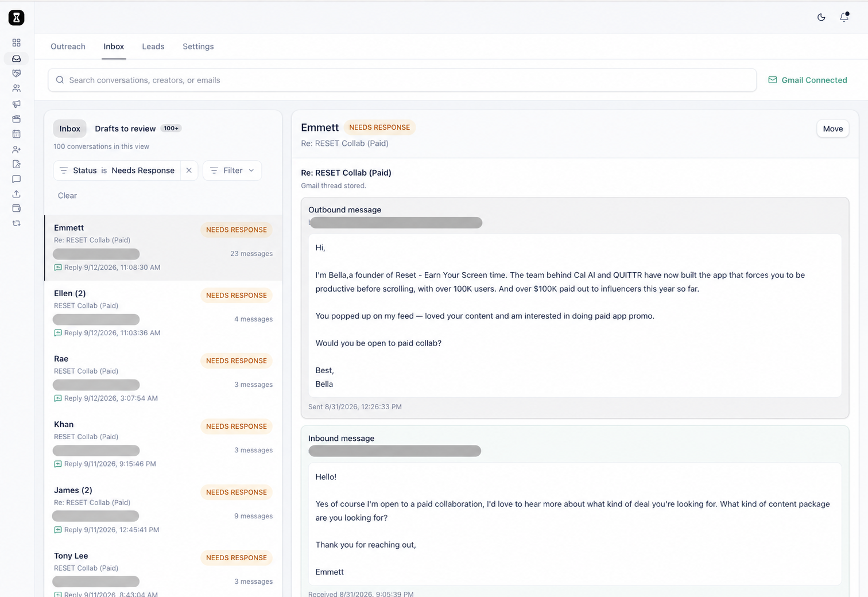Click the upload icon in sidebar
868x597 pixels.
click(x=16, y=194)
